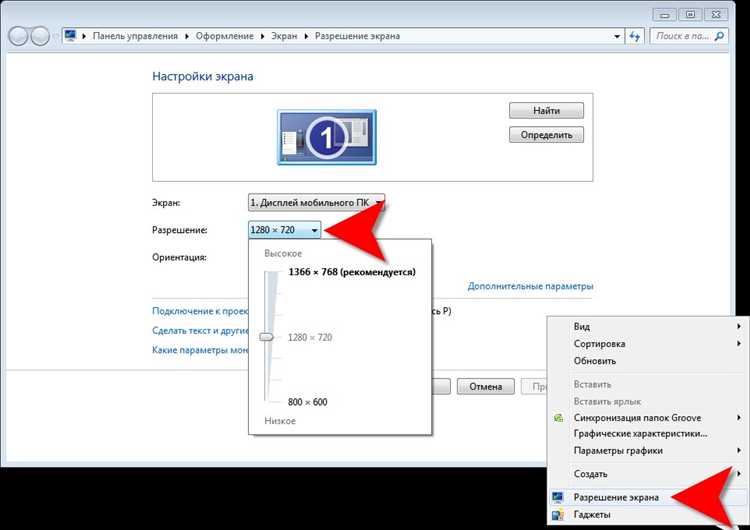This screenshot has height=530, width=750.
Task: Click the Control Panel icon in address bar
Action: tap(70, 36)
